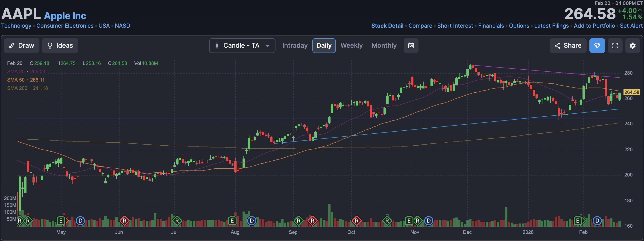Open the Latest Filings link

point(551,26)
